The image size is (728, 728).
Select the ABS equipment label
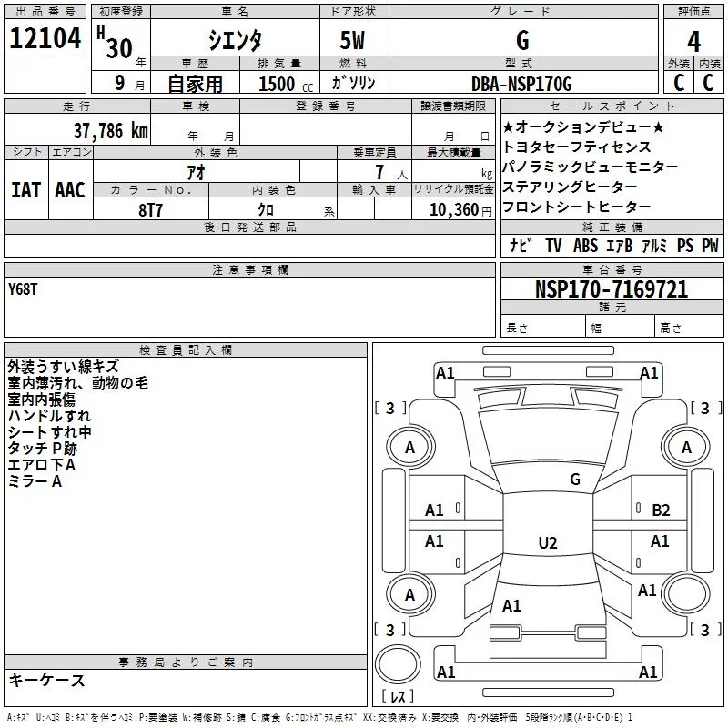pyautogui.click(x=585, y=245)
